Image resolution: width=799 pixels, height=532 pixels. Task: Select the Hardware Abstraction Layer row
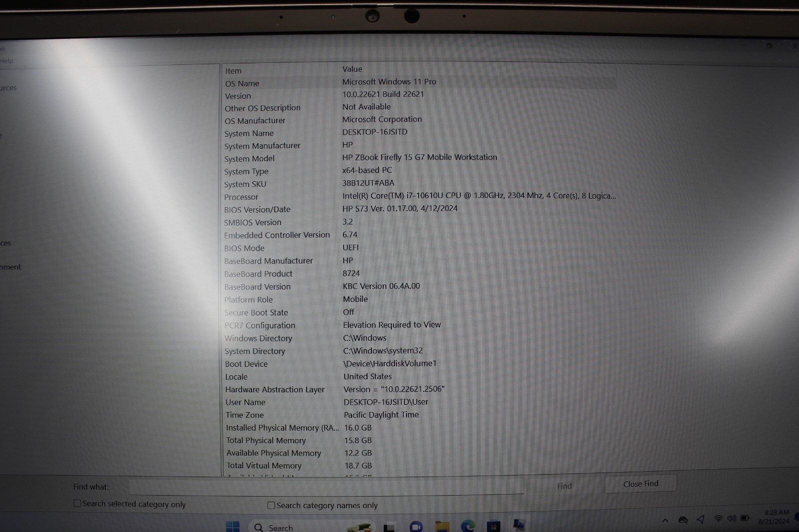point(419,390)
